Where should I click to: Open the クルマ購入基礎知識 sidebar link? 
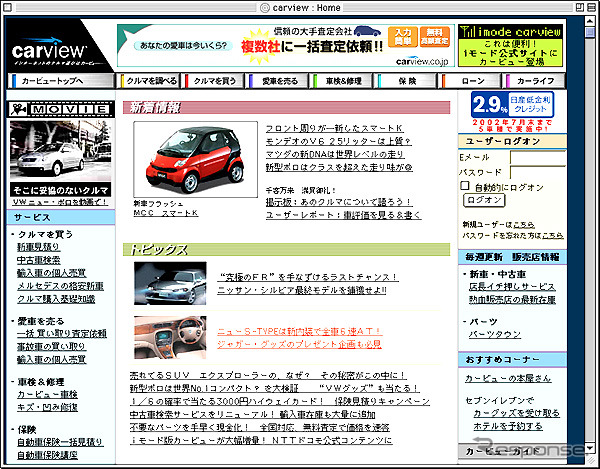click(56, 299)
